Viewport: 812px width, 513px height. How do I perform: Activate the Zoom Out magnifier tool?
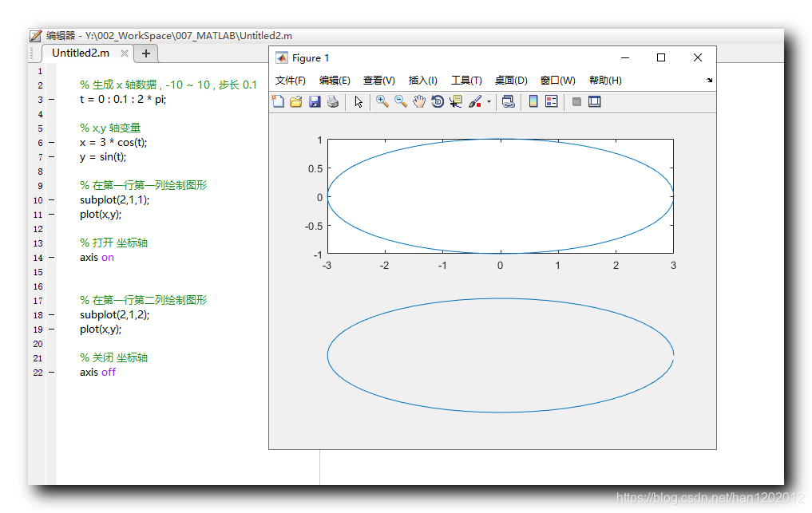(x=400, y=101)
